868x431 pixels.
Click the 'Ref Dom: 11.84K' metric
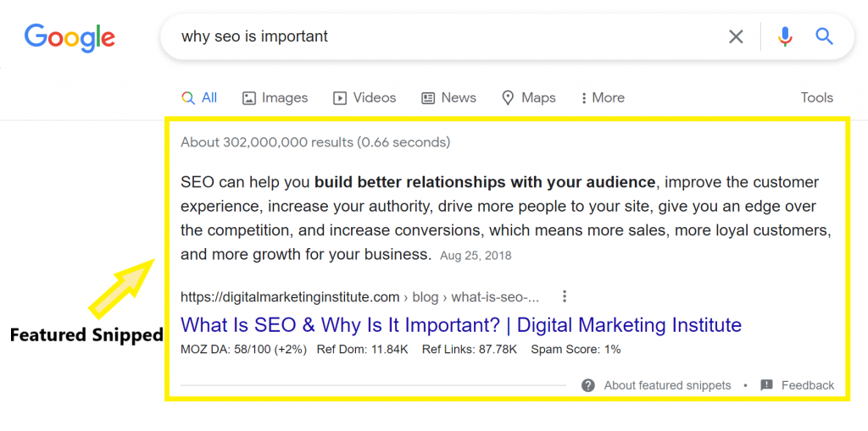362,350
